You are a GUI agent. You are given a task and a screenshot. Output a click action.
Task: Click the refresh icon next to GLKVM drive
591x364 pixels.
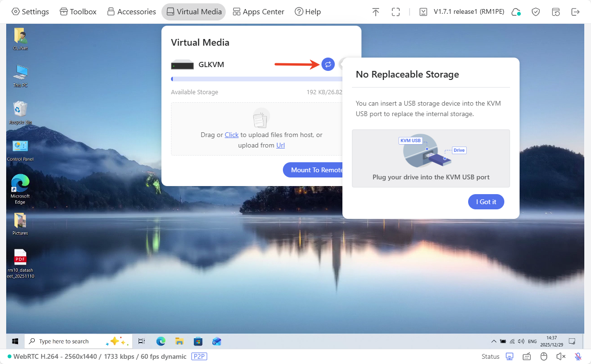pyautogui.click(x=328, y=64)
